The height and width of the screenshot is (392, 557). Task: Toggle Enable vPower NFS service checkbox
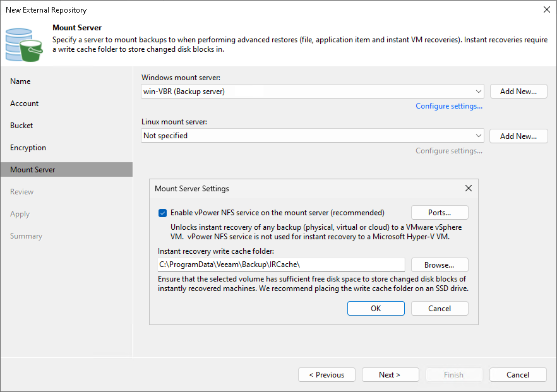(162, 213)
